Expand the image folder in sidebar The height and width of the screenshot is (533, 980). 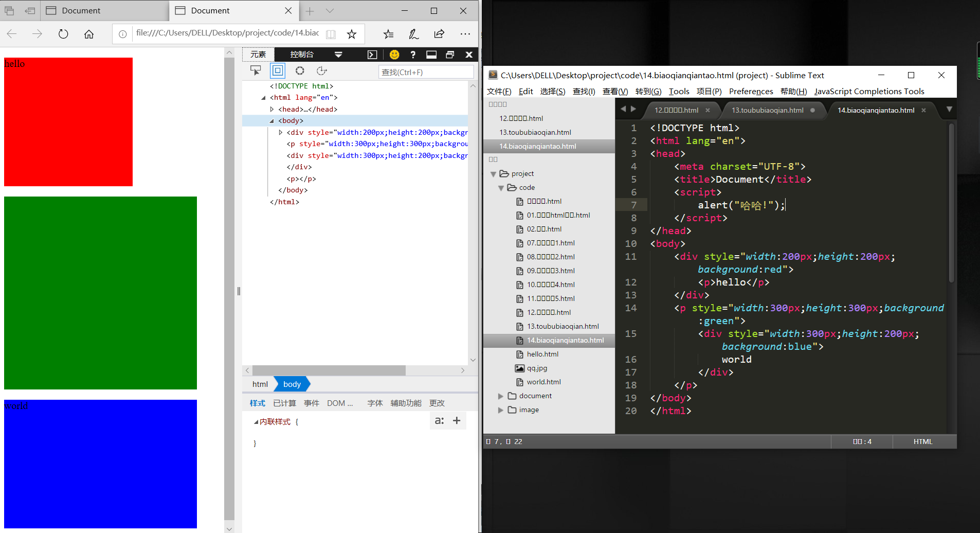point(501,410)
